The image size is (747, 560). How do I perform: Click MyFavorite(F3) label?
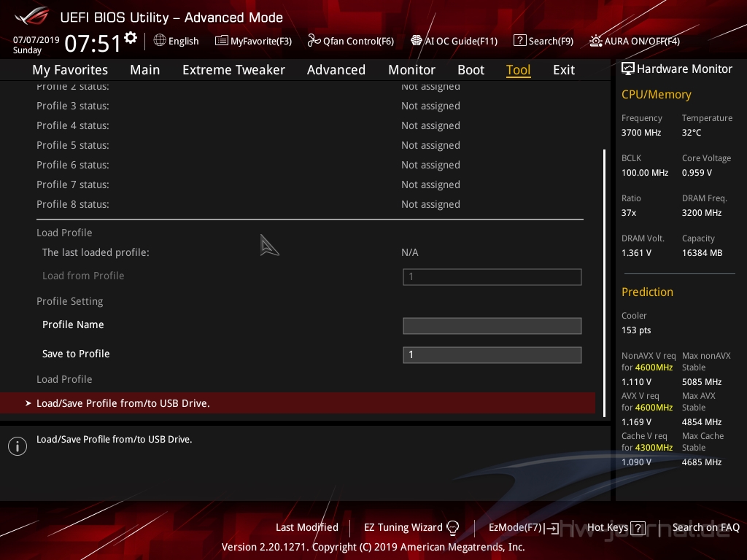(261, 41)
